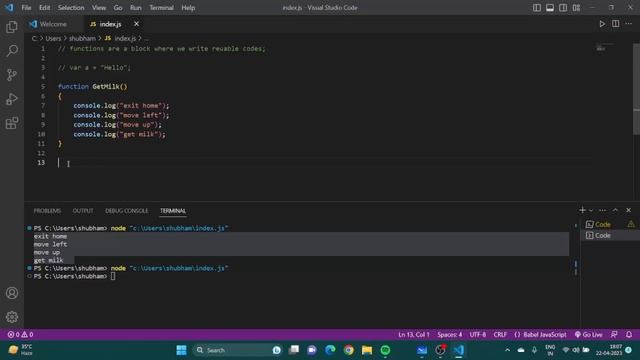The height and width of the screenshot is (360, 640).
Task: Select the index.js editor tab
Action: coord(110,24)
